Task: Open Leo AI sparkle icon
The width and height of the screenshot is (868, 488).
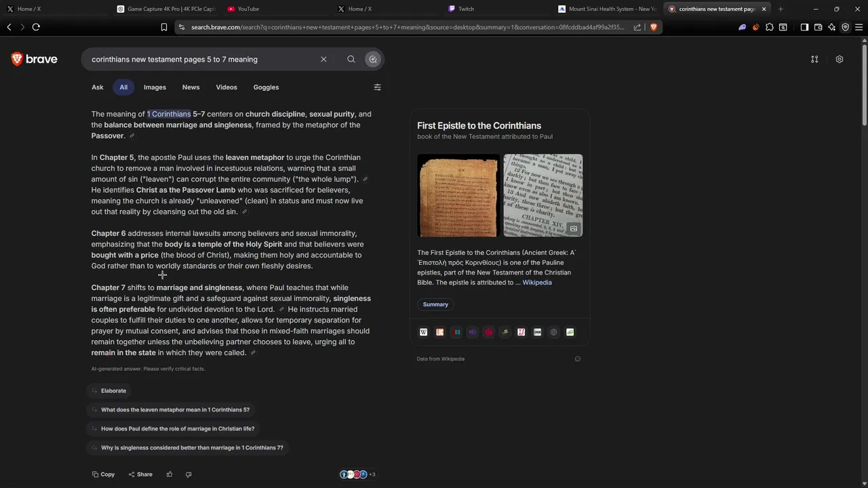Action: coord(832,27)
